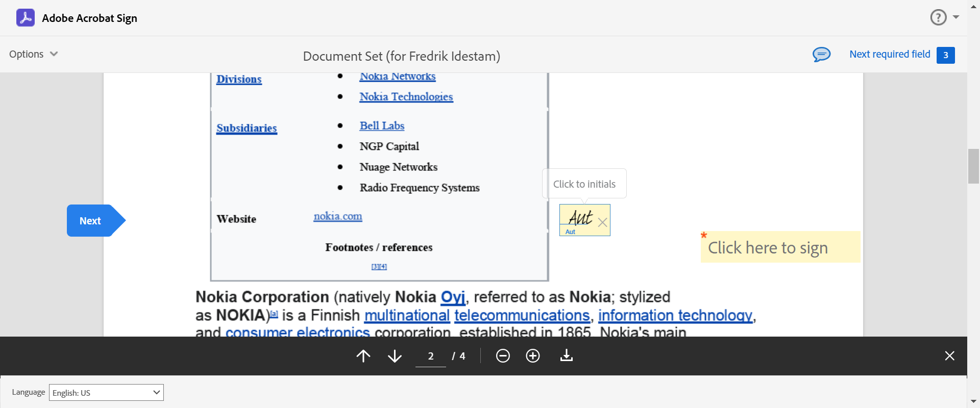Open the help question mark menu
980x408 pixels.
point(938,17)
